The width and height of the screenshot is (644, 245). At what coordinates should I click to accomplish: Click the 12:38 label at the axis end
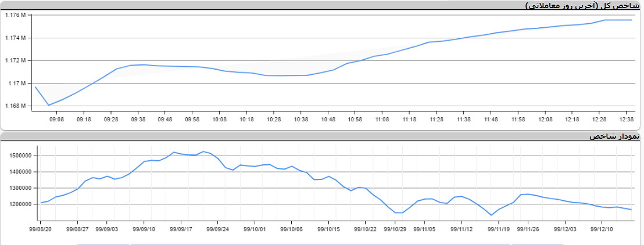click(625, 119)
